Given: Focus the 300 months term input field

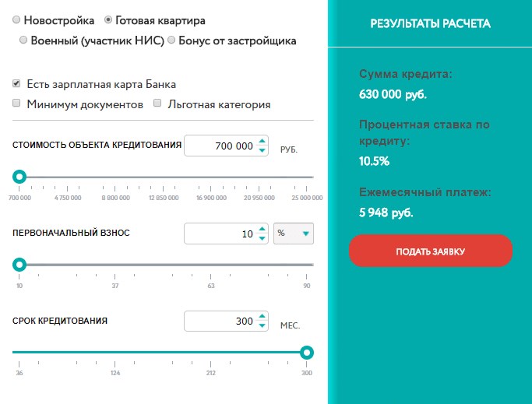Looking at the screenshot, I should coord(221,321).
